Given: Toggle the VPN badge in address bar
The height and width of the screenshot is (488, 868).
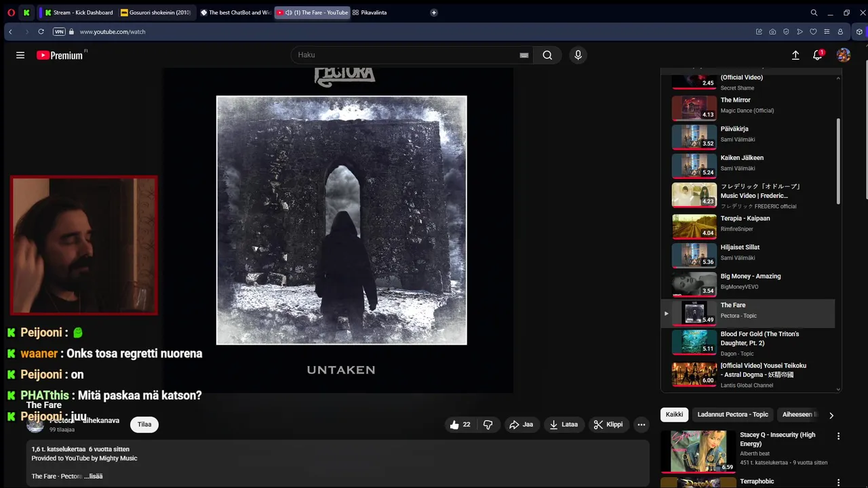Looking at the screenshot, I should (x=59, y=32).
